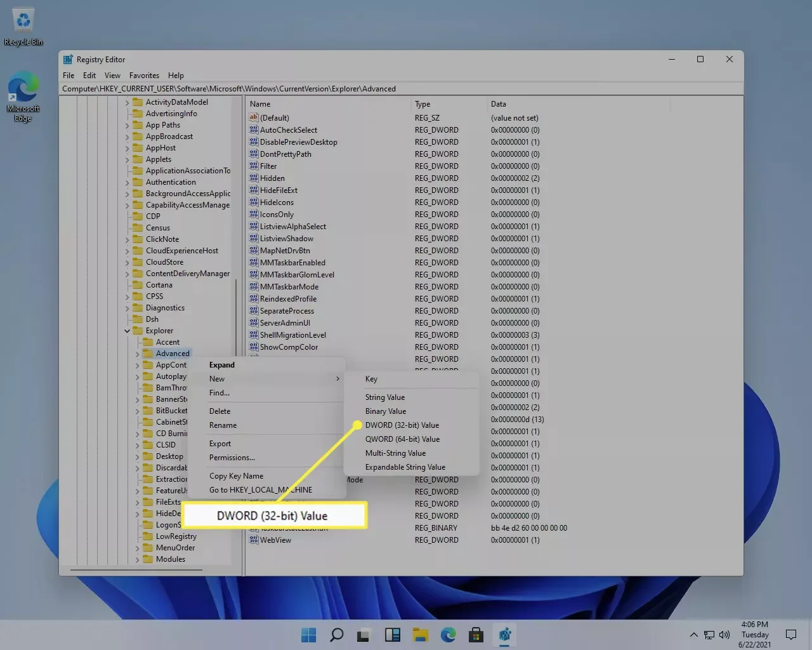Screen dimensions: 812x650
Task: Click the Task View taskbar icon
Action: click(365, 635)
